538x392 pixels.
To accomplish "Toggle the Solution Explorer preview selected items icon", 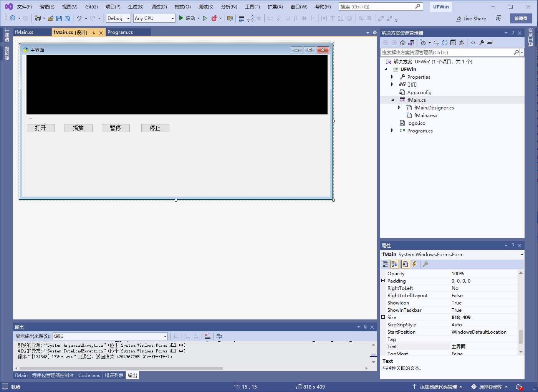I will (490, 43).
